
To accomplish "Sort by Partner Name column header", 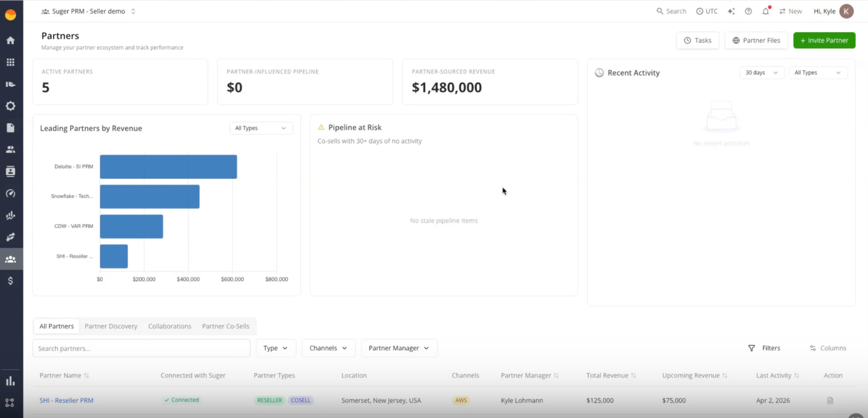I will pyautogui.click(x=64, y=375).
